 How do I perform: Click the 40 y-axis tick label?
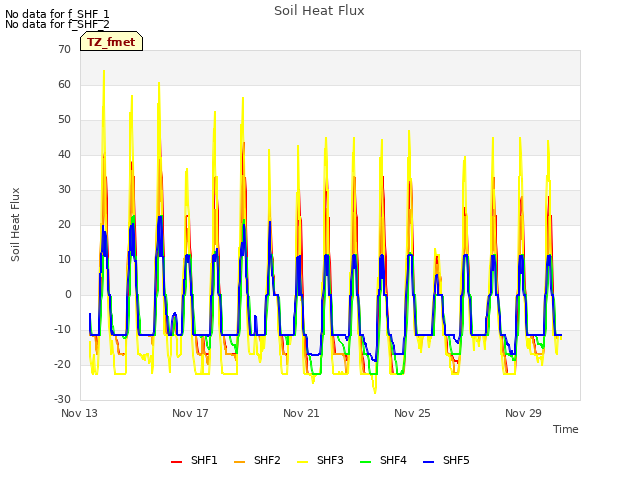click(64, 154)
